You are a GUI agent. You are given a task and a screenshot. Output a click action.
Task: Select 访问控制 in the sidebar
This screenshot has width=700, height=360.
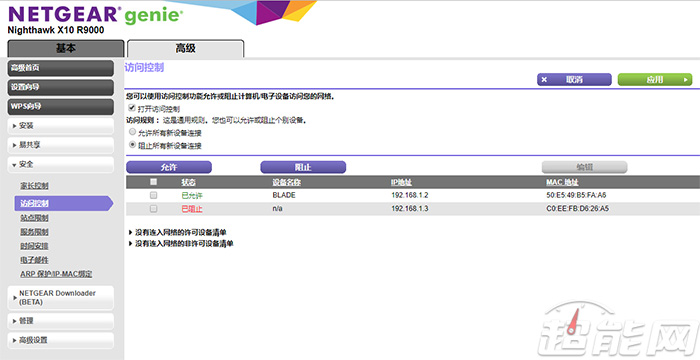point(63,203)
